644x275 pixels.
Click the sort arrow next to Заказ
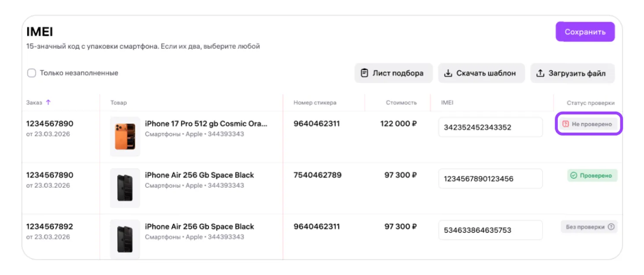point(48,102)
